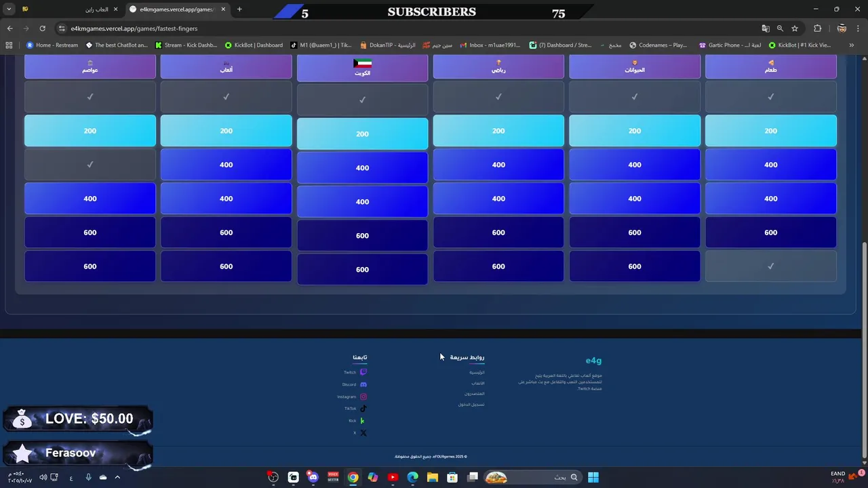Switch to the العاب زاين browser tab

click(71, 9)
